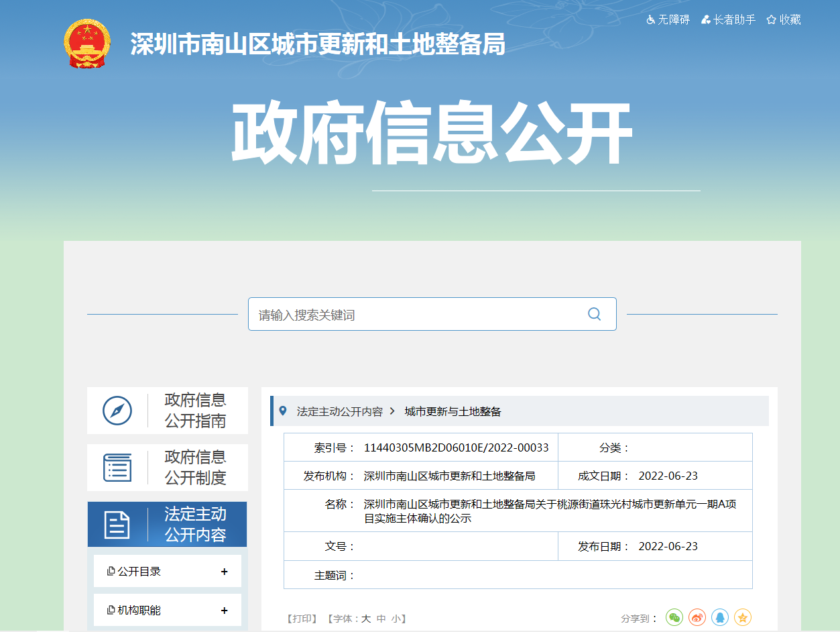
Task: Click the search keyword input field
Action: pos(416,314)
